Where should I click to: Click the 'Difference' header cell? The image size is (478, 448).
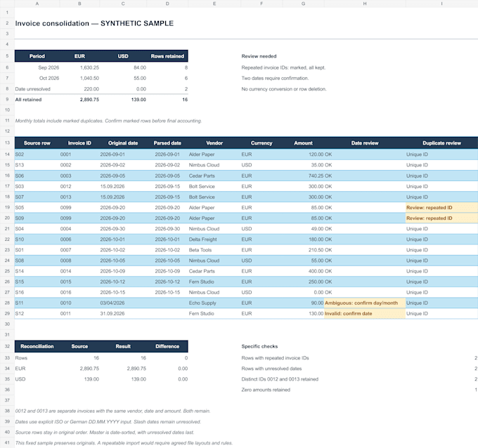click(x=167, y=346)
